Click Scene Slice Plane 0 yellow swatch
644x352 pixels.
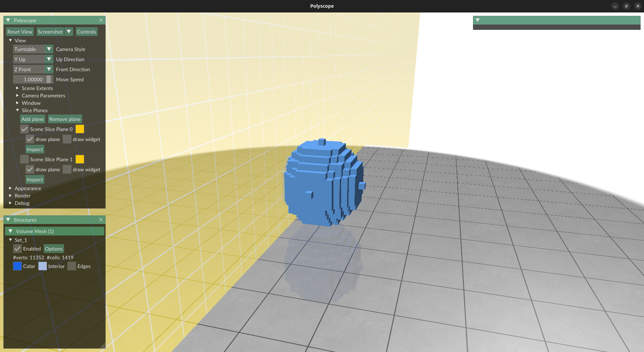tap(80, 129)
